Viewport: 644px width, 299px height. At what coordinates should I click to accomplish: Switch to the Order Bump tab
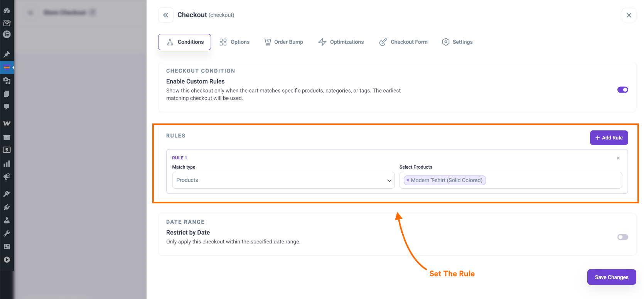click(283, 42)
